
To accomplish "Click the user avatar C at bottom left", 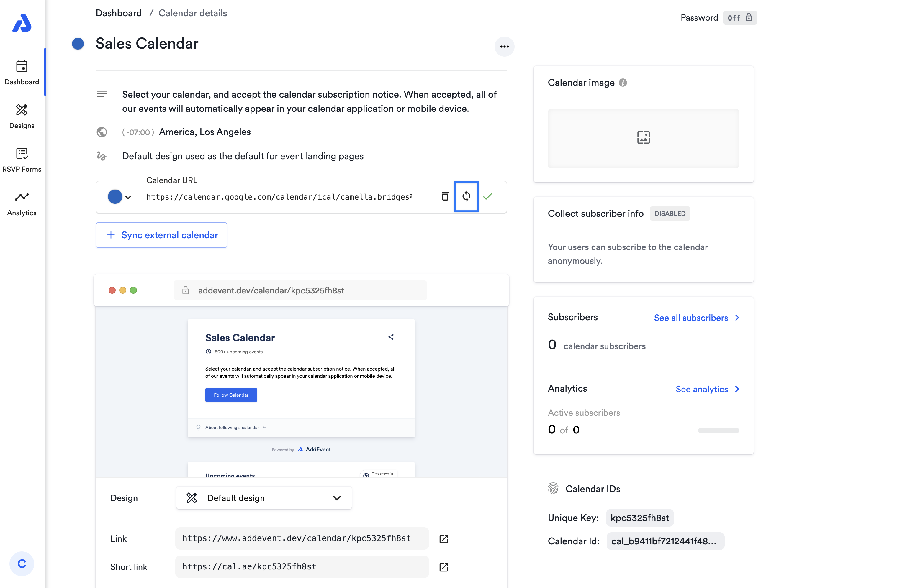I will coord(22,564).
